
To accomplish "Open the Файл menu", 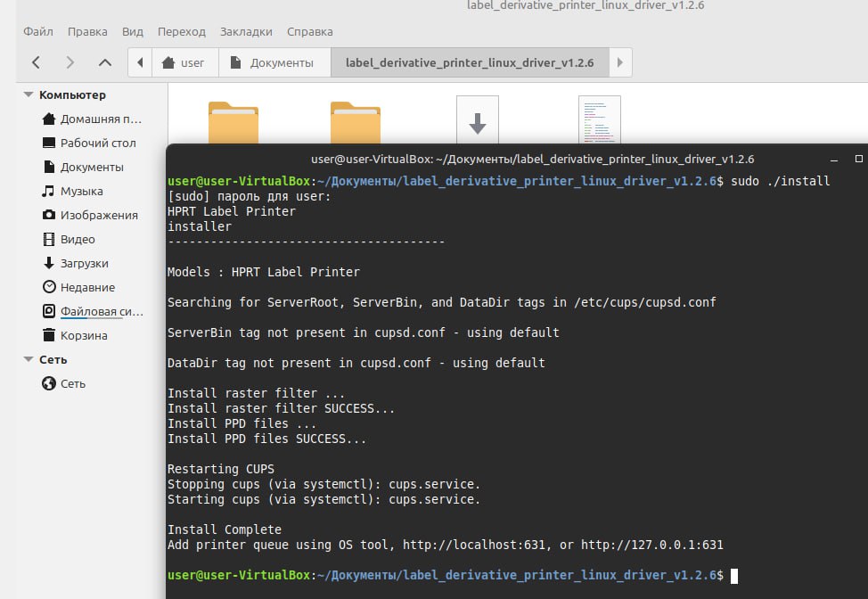I will point(38,31).
